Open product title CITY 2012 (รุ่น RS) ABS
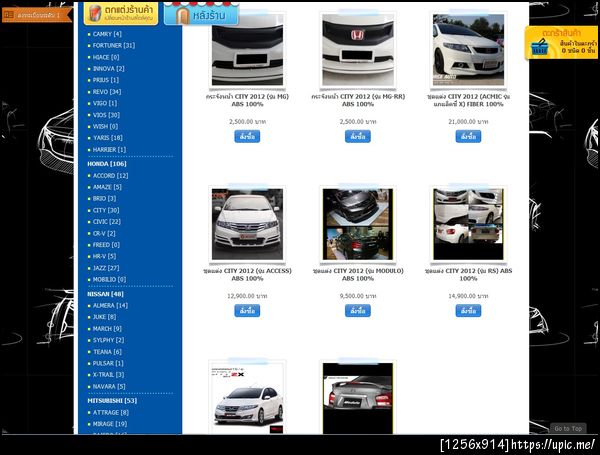This screenshot has width=600, height=455. click(x=468, y=275)
